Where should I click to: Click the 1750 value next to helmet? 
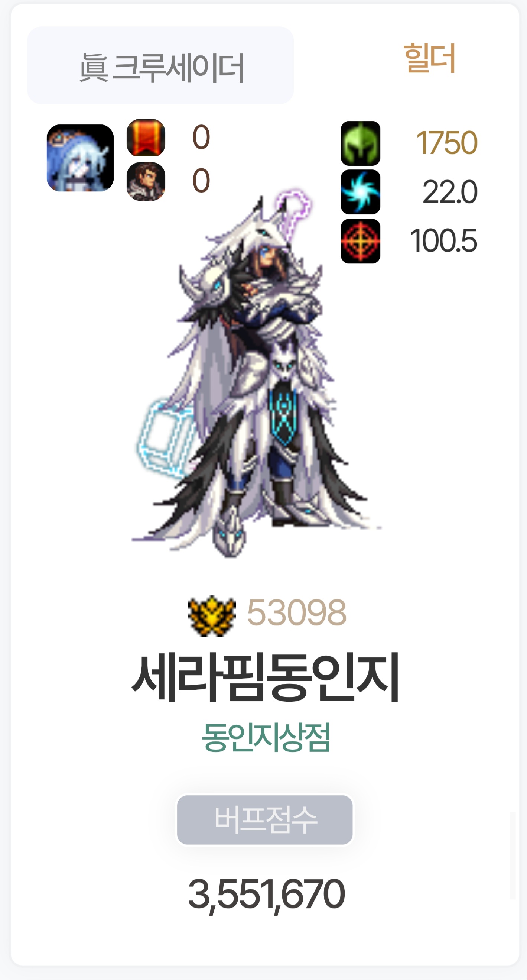click(x=447, y=143)
